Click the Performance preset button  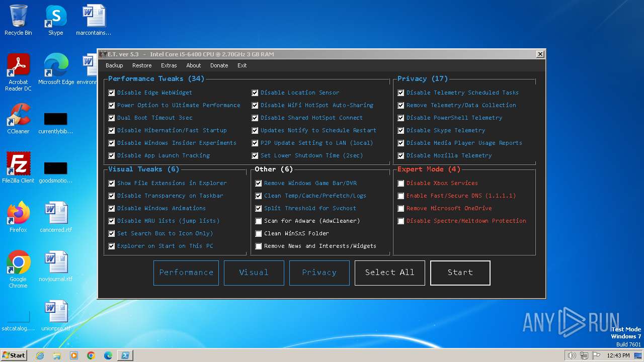186,273
